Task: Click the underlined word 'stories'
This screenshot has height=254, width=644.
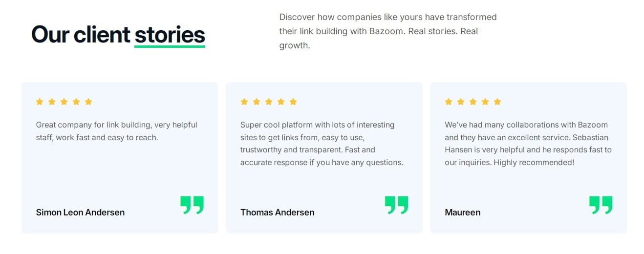Action: pos(170,35)
